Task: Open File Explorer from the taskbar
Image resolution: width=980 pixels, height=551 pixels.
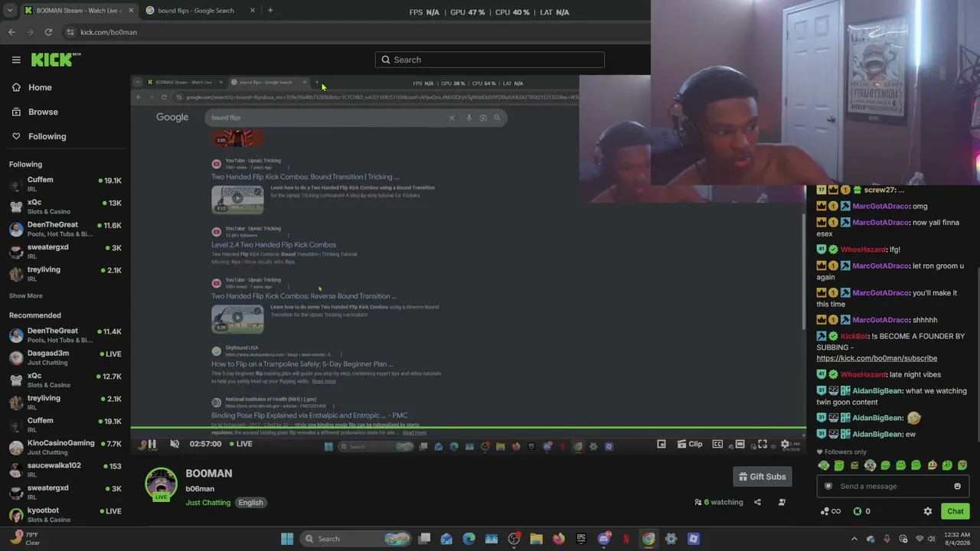Action: [x=536, y=539]
